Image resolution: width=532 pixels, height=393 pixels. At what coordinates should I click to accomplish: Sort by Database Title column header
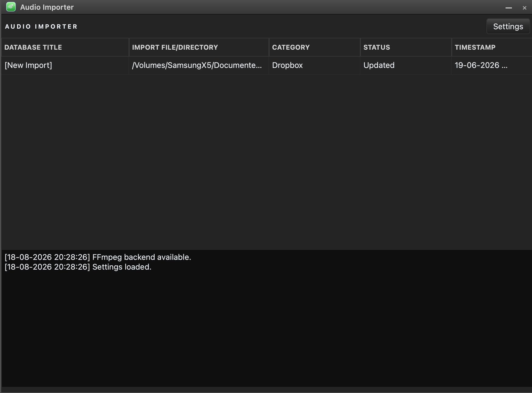65,47
